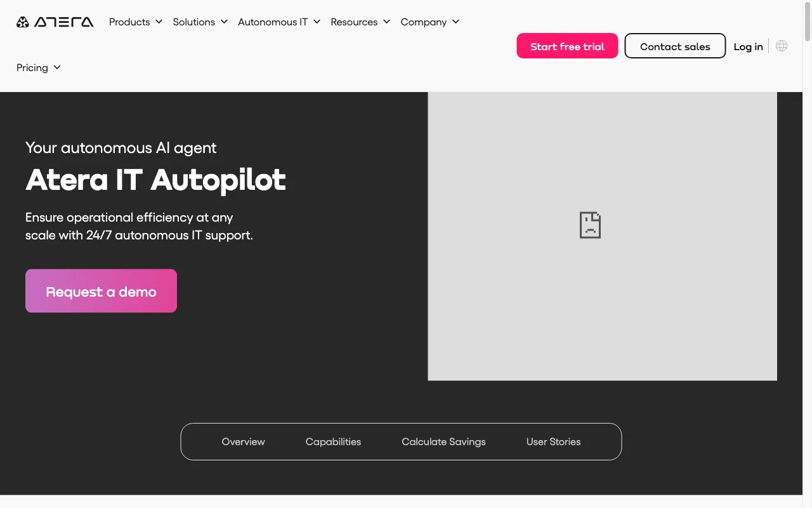Image resolution: width=812 pixels, height=508 pixels.
Task: Jump to the Overview section tab
Action: point(243,441)
